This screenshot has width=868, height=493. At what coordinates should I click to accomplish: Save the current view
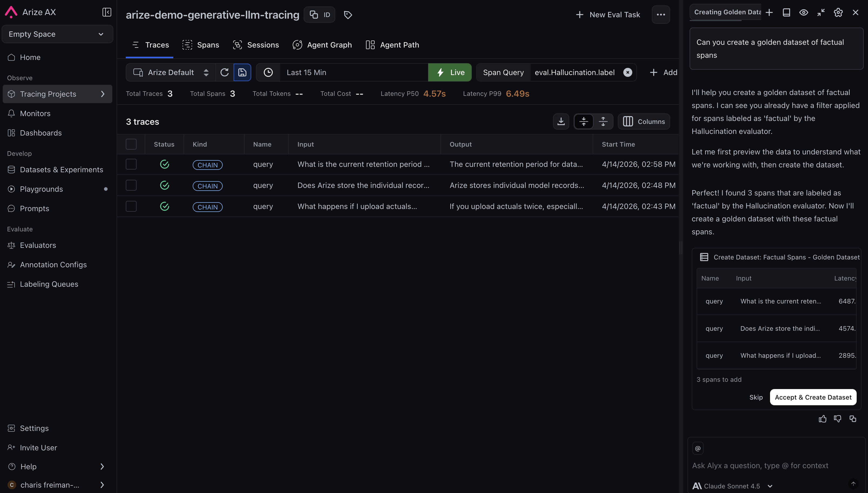(x=242, y=72)
